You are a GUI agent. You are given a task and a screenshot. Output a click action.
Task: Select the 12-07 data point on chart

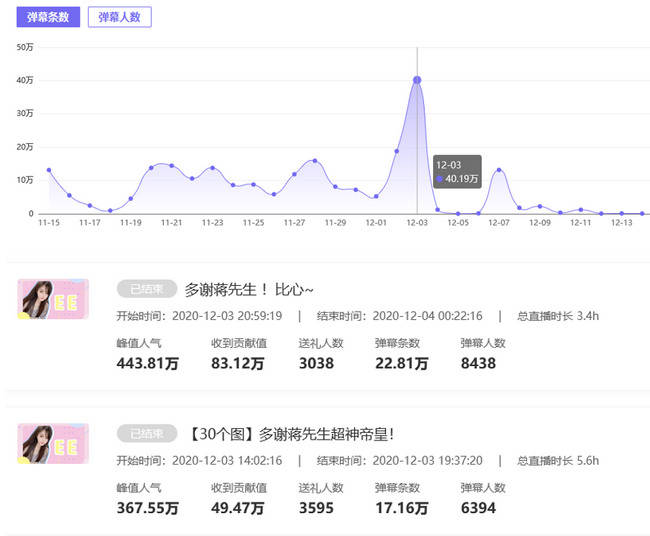click(x=499, y=170)
